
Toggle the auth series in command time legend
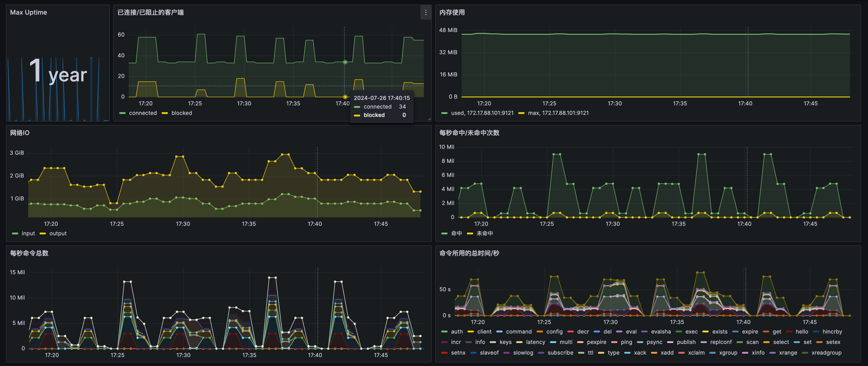[457, 332]
